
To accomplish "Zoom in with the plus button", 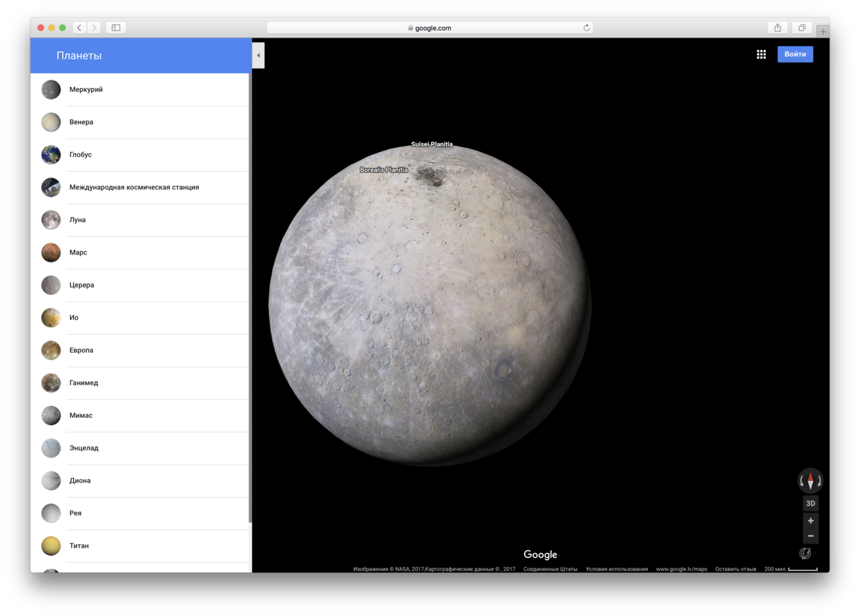I will tap(810, 521).
